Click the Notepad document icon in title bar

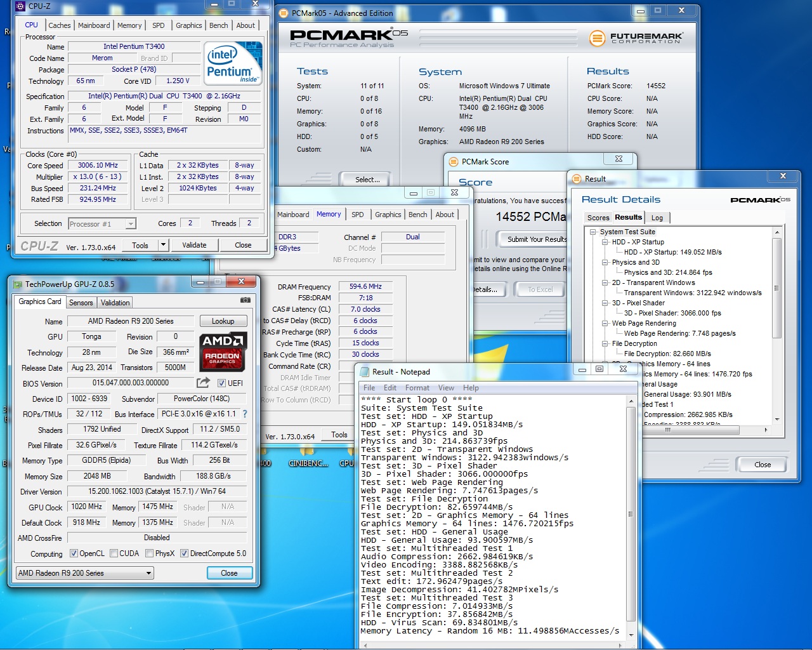coord(364,371)
